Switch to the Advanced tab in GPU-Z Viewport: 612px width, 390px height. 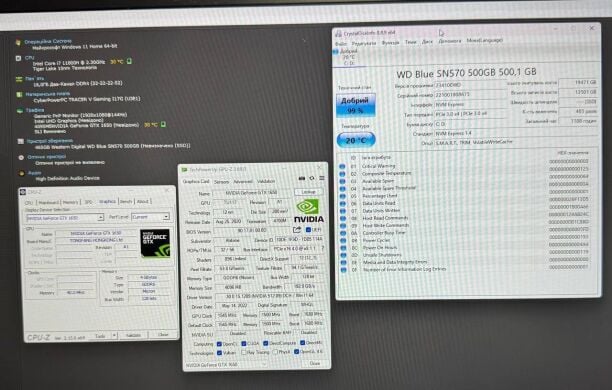[x=243, y=182]
